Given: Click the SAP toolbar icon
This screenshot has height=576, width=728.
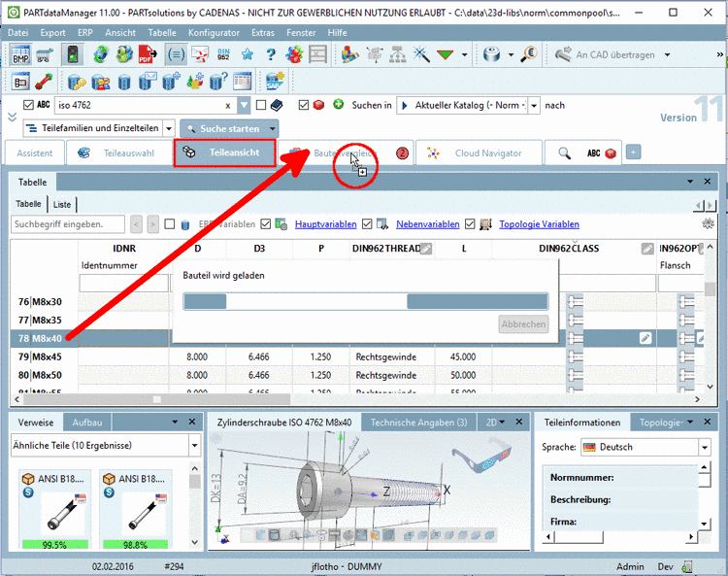Looking at the screenshot, I should [276, 81].
